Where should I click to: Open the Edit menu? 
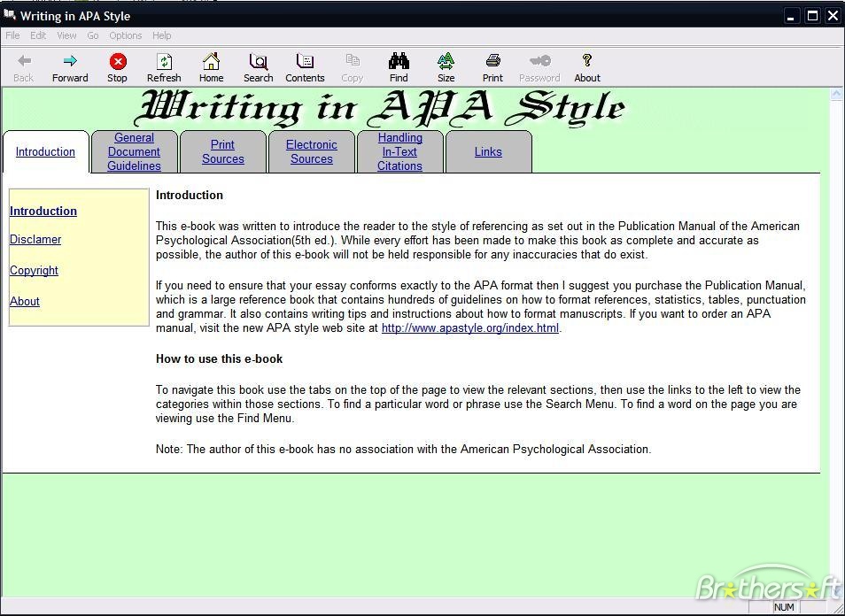point(38,35)
